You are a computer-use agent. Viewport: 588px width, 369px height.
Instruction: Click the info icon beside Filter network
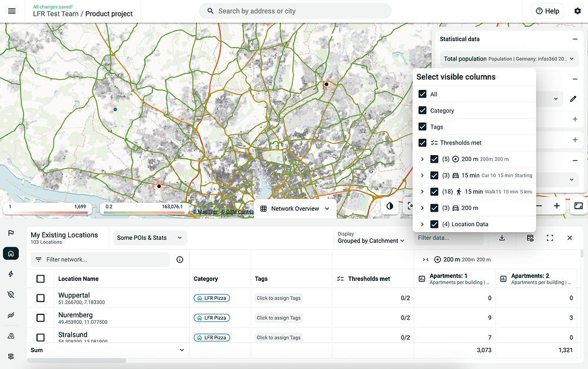pyautogui.click(x=180, y=260)
